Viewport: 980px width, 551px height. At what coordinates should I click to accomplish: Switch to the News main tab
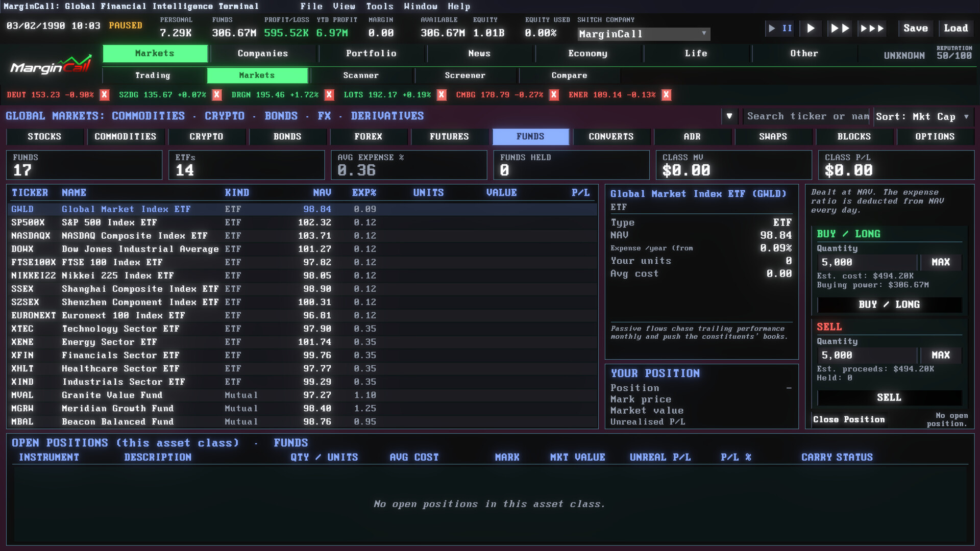[479, 54]
